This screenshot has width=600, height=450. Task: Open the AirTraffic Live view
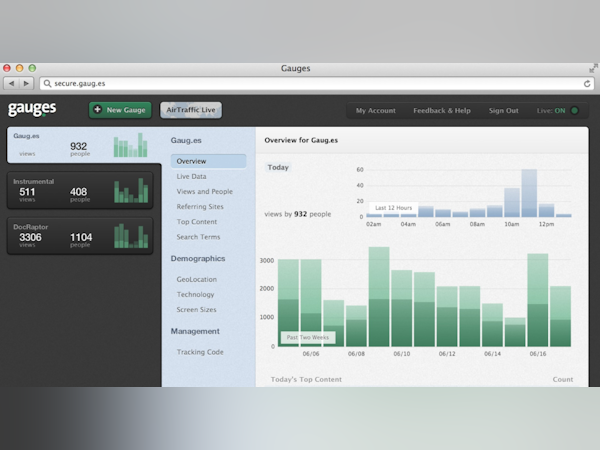[191, 110]
